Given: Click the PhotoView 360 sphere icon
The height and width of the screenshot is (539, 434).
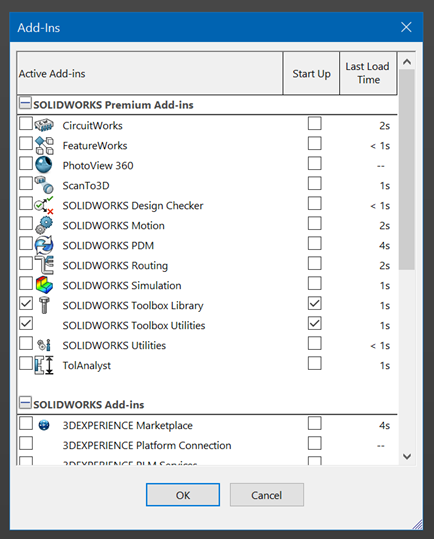Looking at the screenshot, I should (44, 165).
